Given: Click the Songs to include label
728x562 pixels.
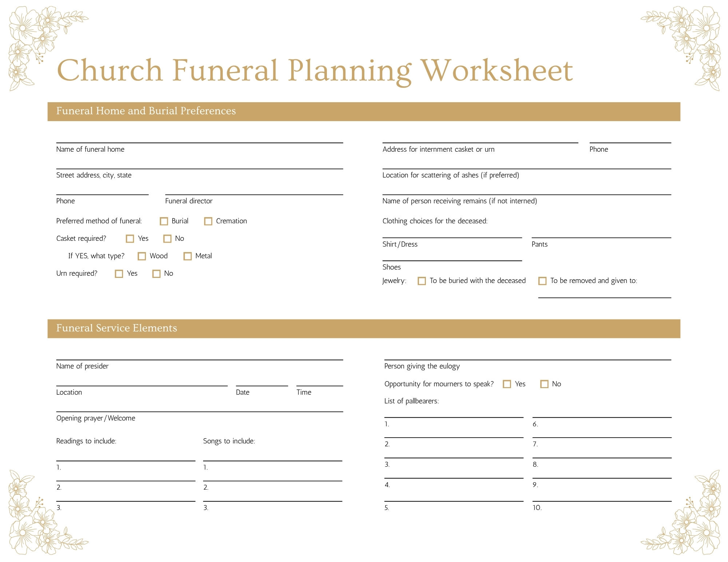Looking at the screenshot, I should (229, 441).
